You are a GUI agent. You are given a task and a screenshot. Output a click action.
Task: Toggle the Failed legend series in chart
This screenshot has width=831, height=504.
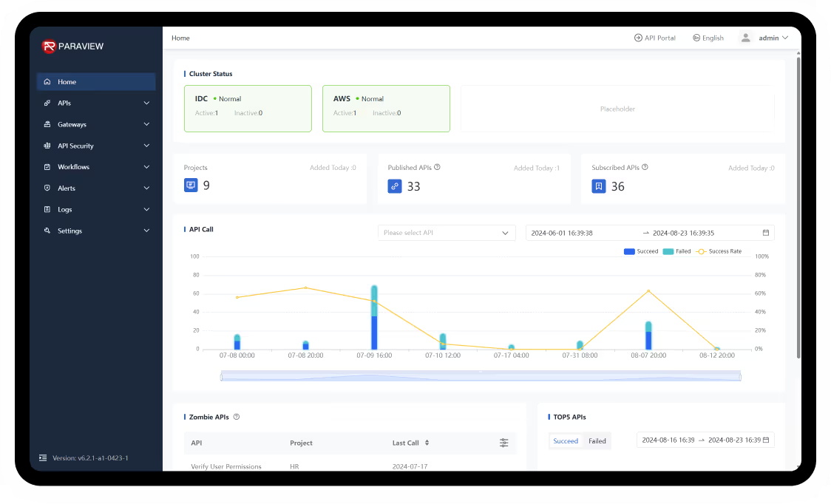point(676,252)
